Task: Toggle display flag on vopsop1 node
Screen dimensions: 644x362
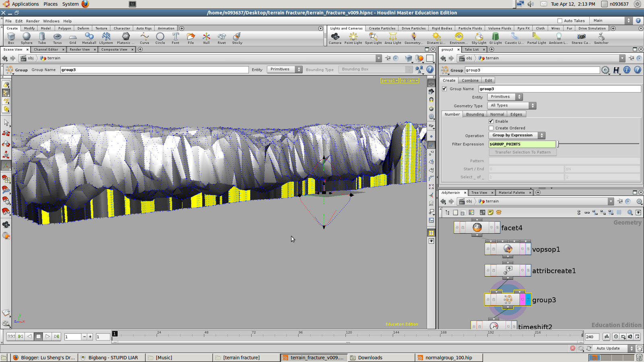Action: (528, 249)
